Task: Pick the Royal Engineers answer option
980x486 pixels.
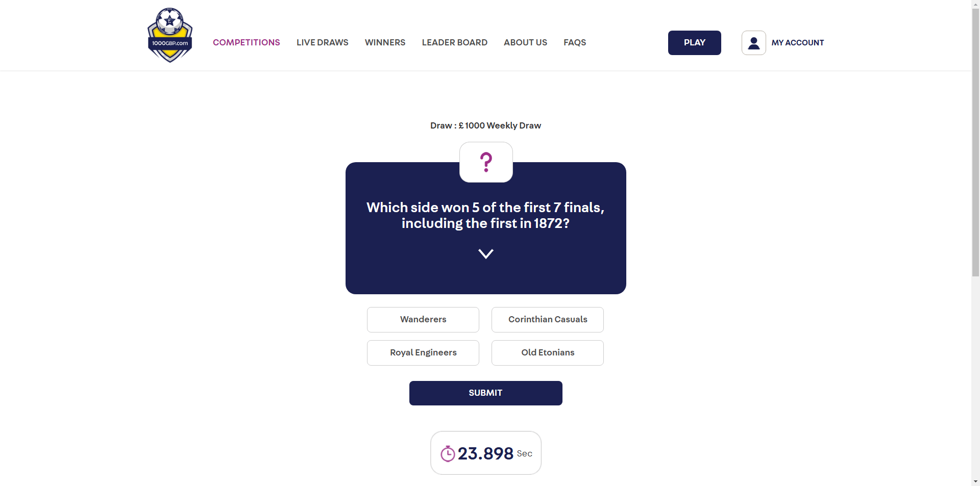Action: pyautogui.click(x=423, y=353)
